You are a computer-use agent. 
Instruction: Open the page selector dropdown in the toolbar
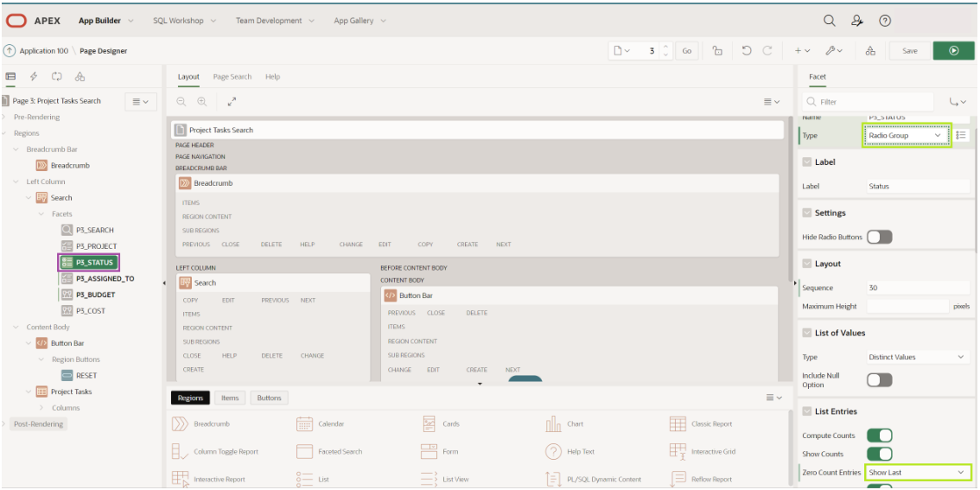pyautogui.click(x=622, y=51)
